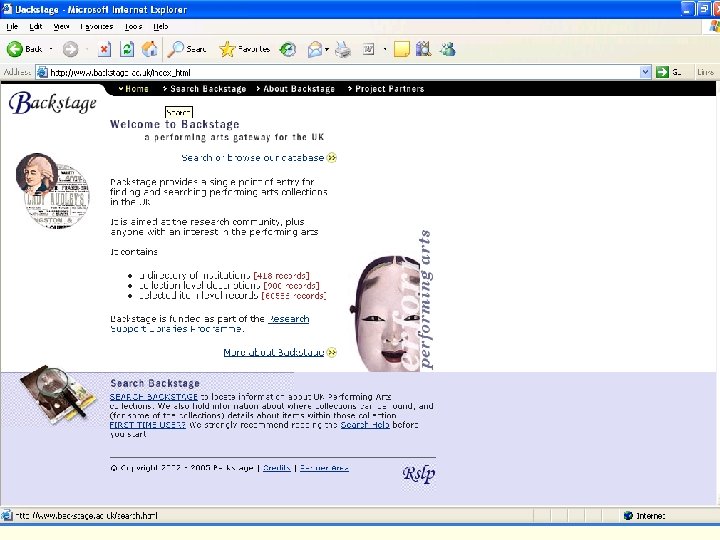Click the Welcome to Backstage heading

click(x=174, y=124)
